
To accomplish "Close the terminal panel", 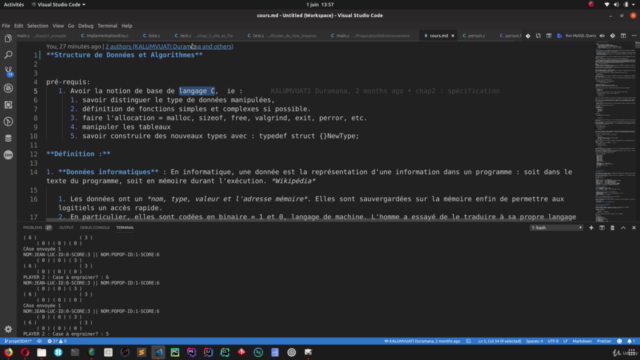I will pos(634,228).
